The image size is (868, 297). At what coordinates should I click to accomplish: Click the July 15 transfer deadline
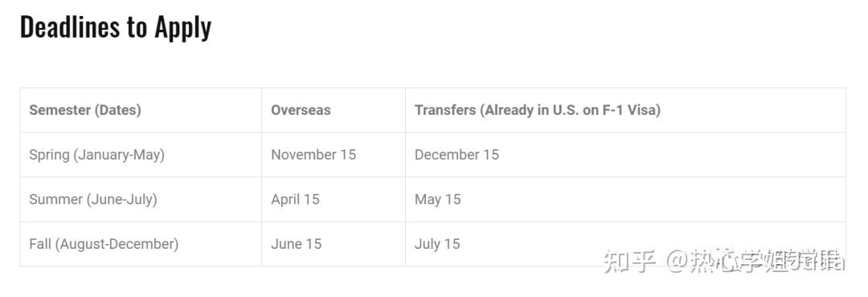(x=437, y=244)
